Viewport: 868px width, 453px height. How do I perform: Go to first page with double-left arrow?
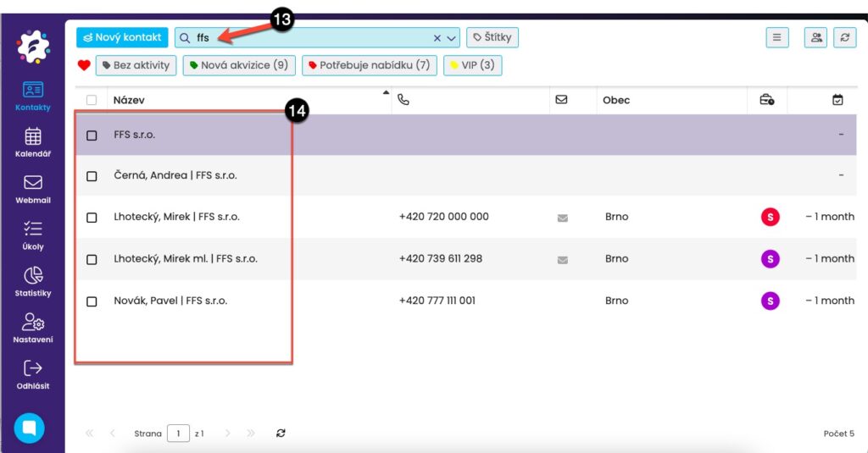click(90, 433)
